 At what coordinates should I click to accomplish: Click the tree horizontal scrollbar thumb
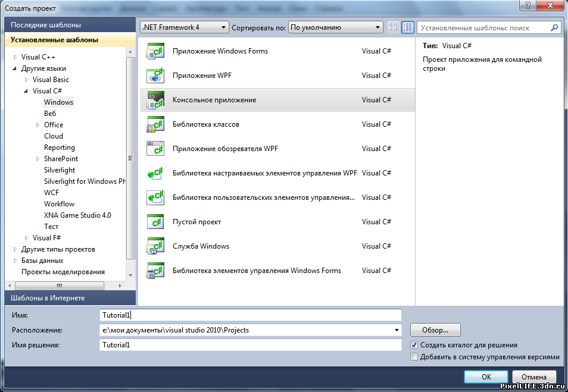point(60,286)
